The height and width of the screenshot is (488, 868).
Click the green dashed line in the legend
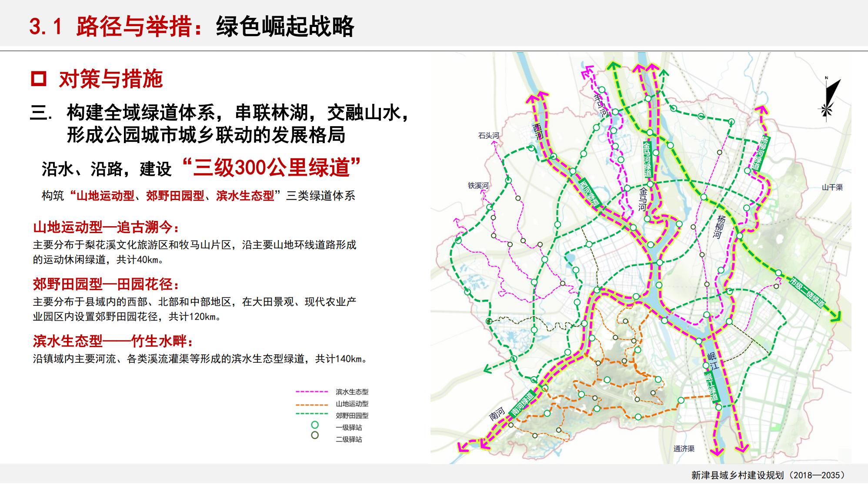pyautogui.click(x=311, y=413)
